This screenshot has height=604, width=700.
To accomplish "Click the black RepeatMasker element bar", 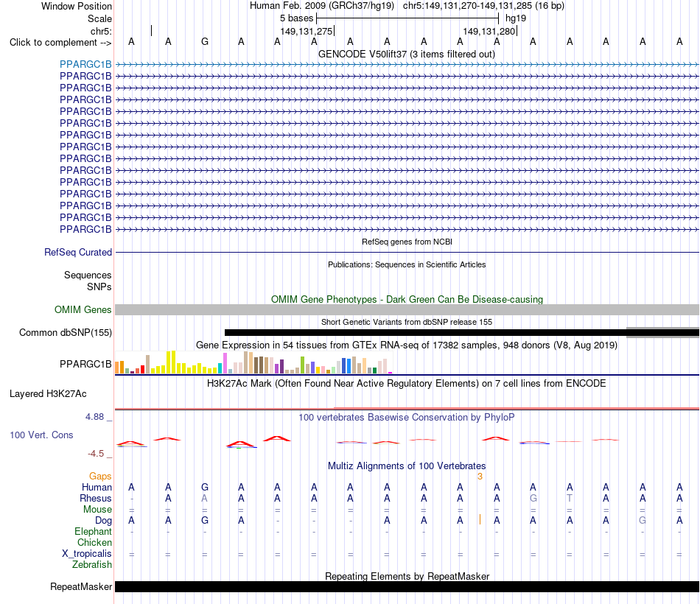I will tap(407, 586).
